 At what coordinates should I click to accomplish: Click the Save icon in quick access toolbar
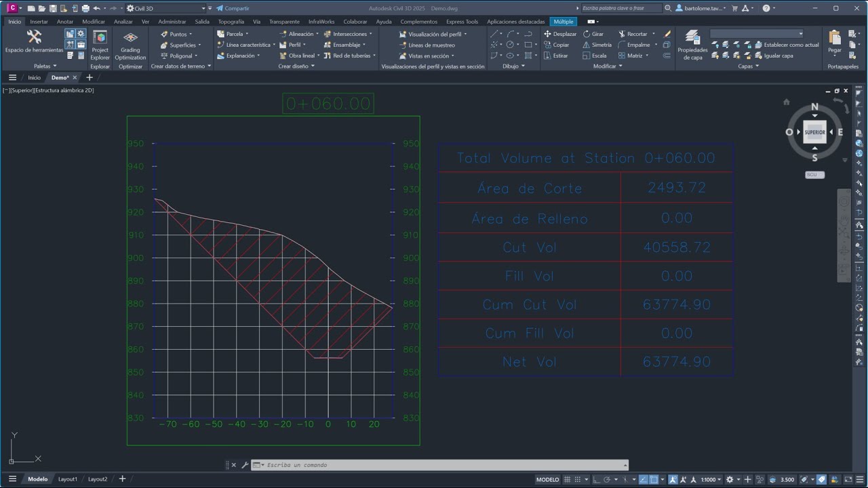53,8
